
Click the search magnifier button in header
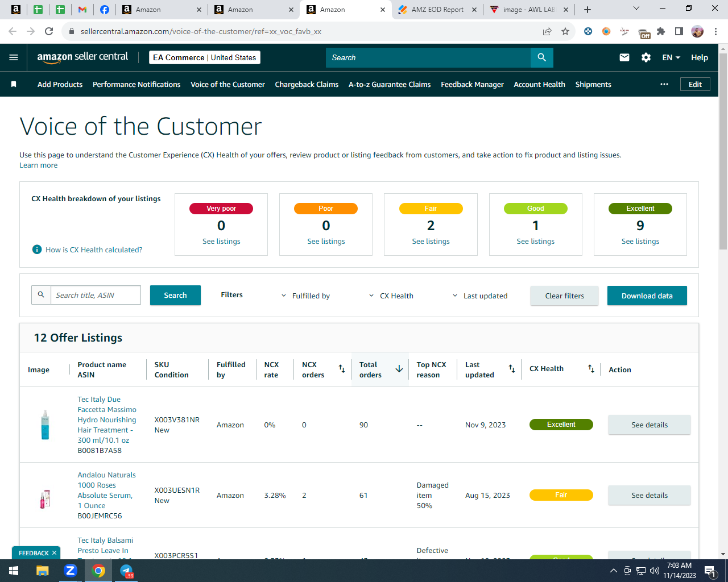[542, 57]
